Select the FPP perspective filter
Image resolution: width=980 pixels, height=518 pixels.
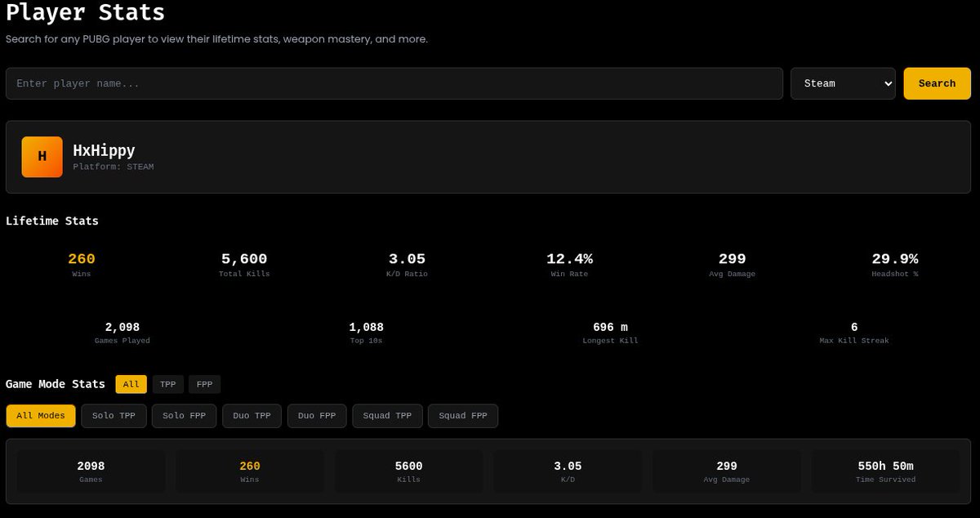click(x=204, y=384)
